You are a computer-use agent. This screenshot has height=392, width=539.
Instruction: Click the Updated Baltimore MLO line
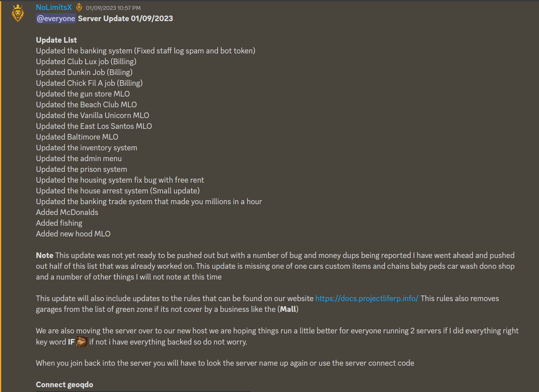[x=77, y=137]
